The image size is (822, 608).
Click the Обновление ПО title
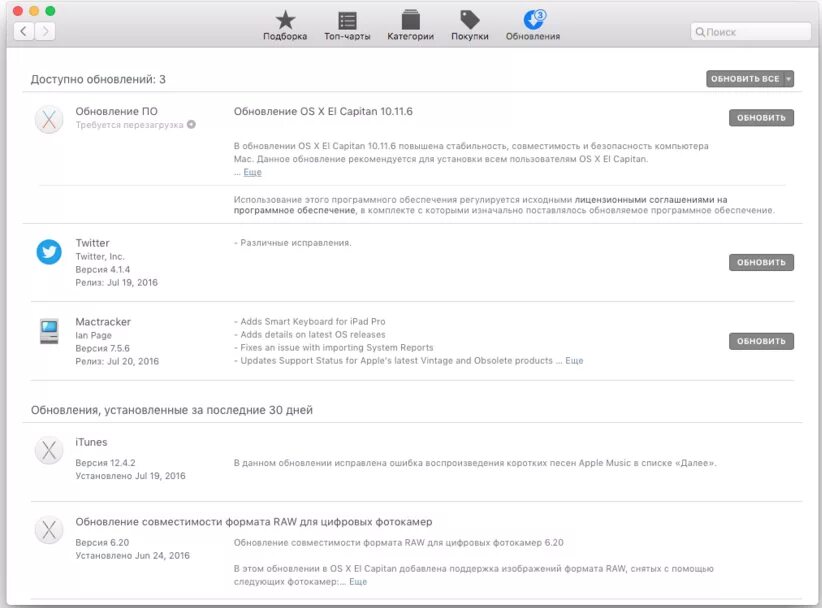click(x=116, y=111)
